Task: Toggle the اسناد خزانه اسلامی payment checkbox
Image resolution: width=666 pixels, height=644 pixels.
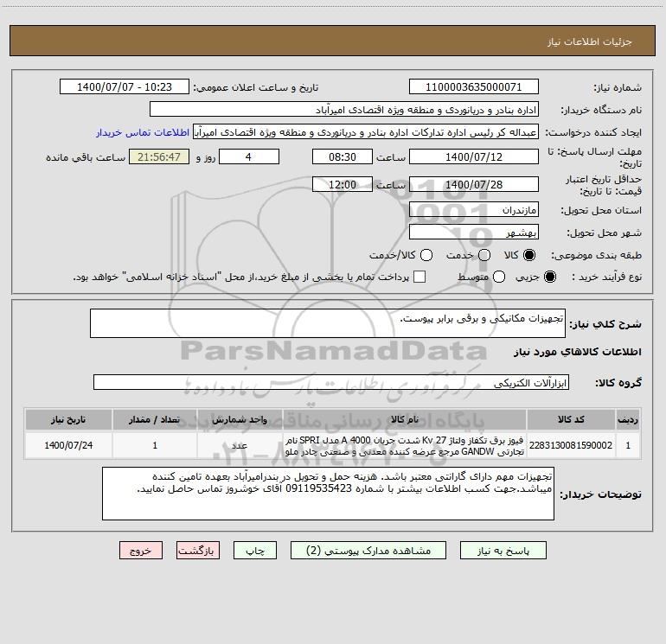Action: [419, 277]
